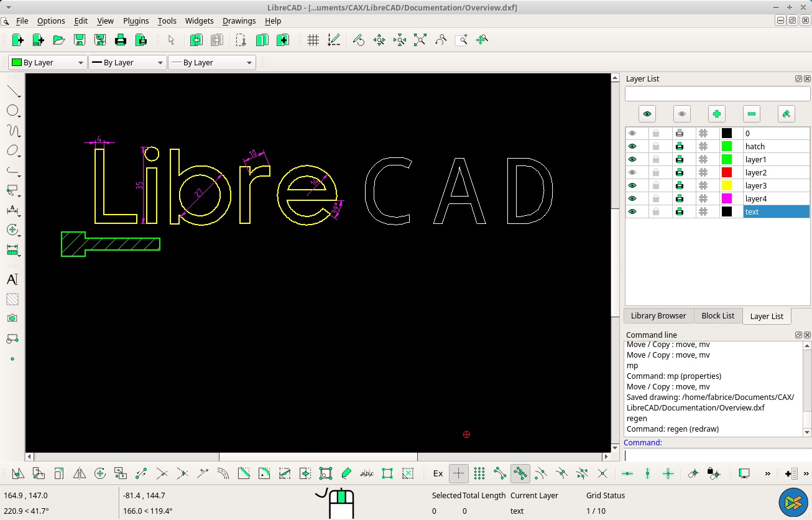Click the Open file folder icon
The image size is (812, 520).
click(x=59, y=40)
